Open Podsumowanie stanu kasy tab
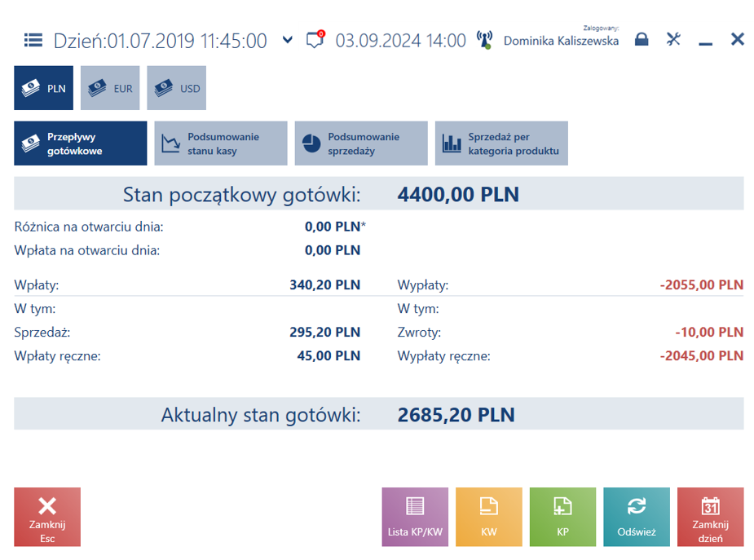754x560 pixels. coord(221,143)
